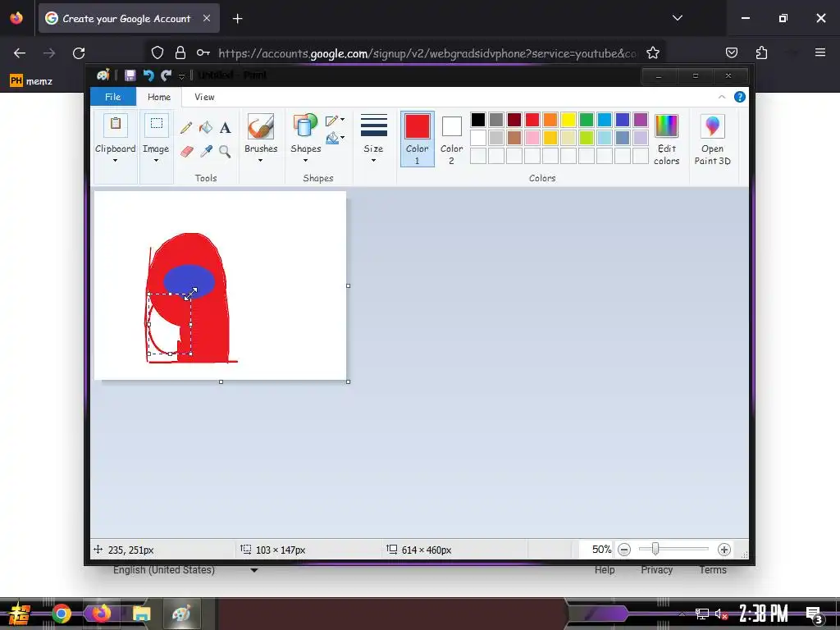Open a new Firefox tab
This screenshot has width=840, height=630.
pyautogui.click(x=237, y=19)
